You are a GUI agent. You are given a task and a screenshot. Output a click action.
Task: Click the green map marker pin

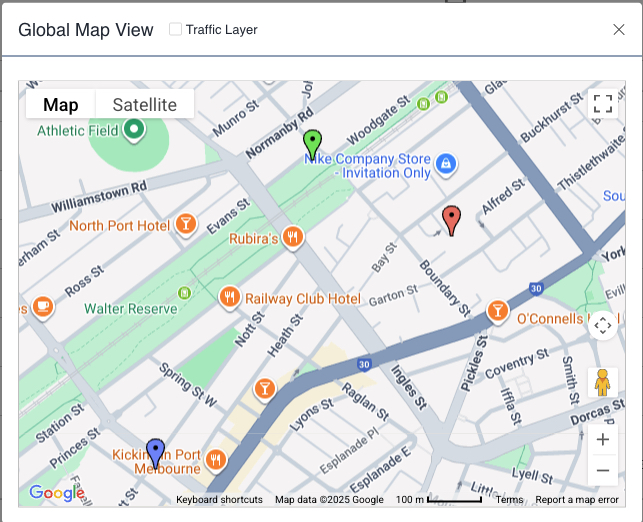(312, 145)
